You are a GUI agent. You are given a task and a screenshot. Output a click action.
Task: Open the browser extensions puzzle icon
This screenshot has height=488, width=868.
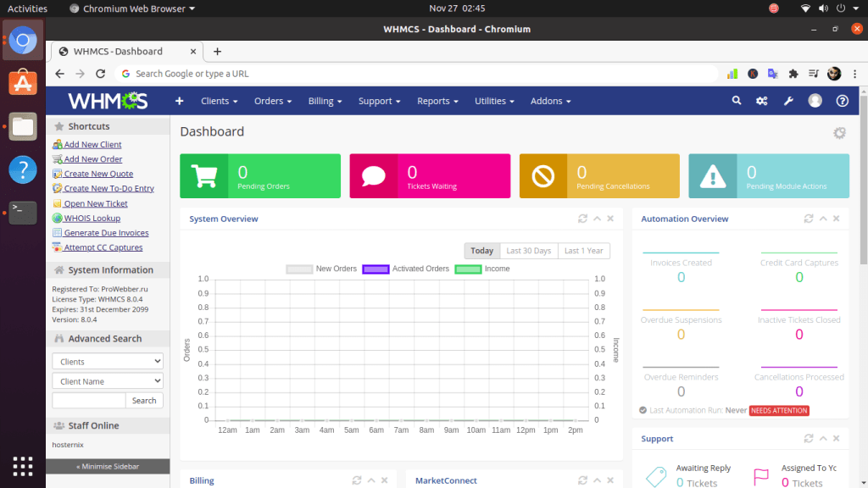pyautogui.click(x=793, y=74)
